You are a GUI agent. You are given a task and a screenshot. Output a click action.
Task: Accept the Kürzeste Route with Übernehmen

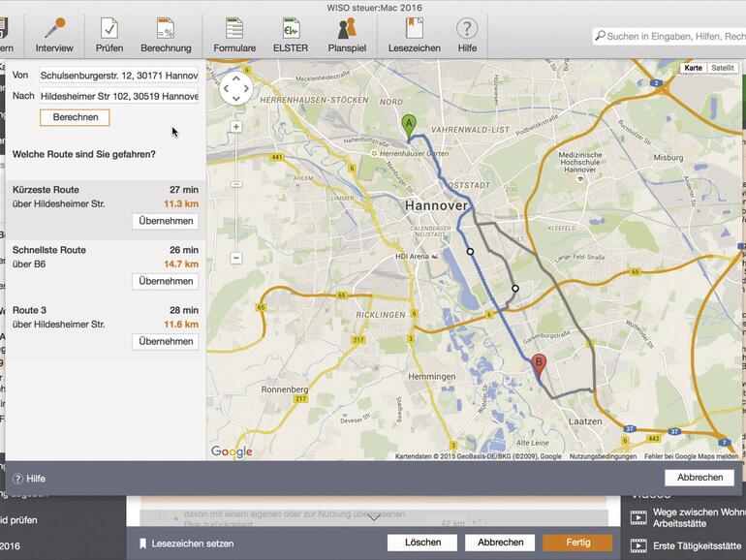coord(166,221)
